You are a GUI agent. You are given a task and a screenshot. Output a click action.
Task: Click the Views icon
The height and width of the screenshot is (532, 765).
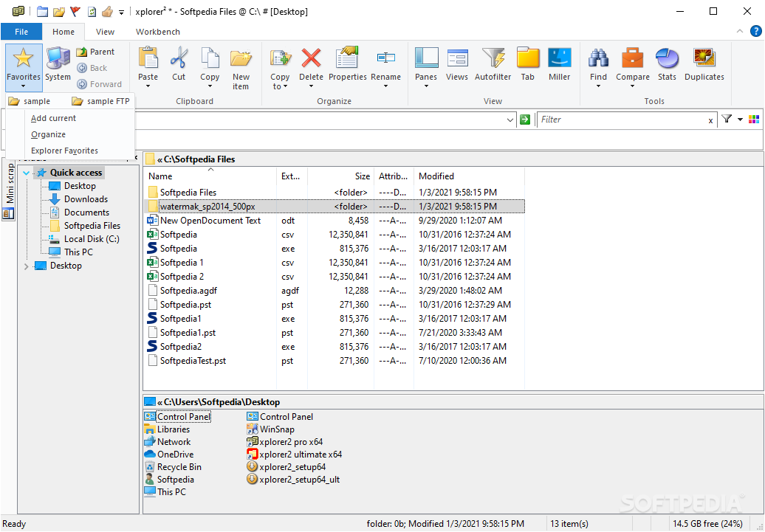[457, 58]
